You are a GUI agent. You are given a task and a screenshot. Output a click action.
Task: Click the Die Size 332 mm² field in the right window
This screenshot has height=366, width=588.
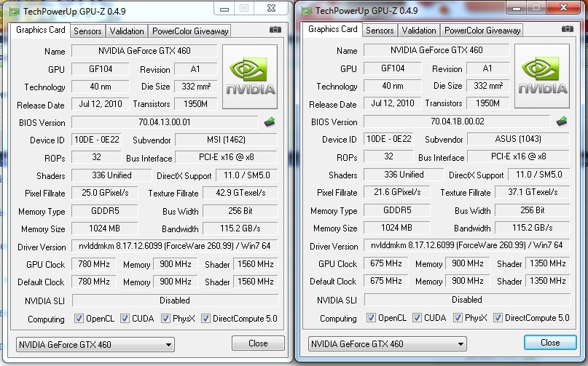click(x=488, y=86)
